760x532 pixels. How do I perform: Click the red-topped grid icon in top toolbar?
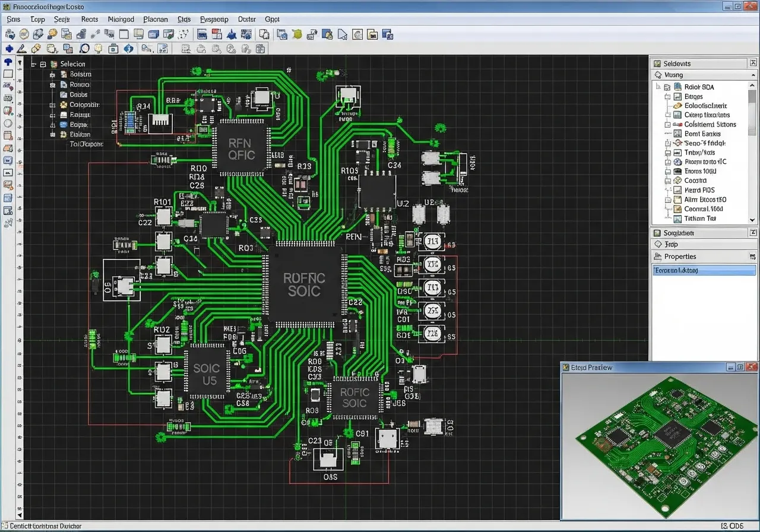[217, 34]
